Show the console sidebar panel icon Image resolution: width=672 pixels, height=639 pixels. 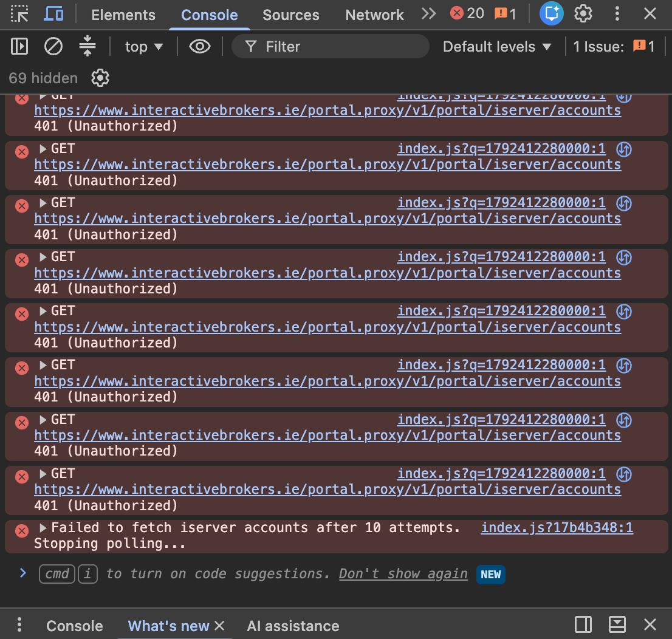point(19,46)
